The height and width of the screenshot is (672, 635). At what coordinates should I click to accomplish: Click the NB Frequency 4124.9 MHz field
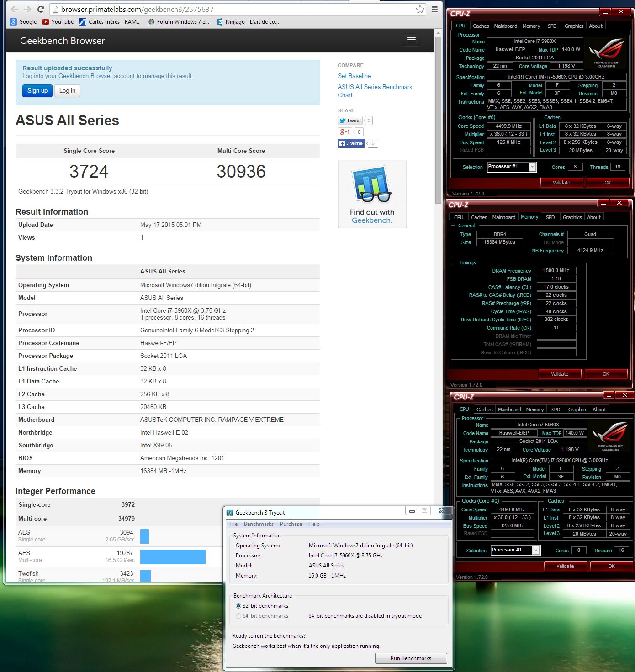coord(590,251)
